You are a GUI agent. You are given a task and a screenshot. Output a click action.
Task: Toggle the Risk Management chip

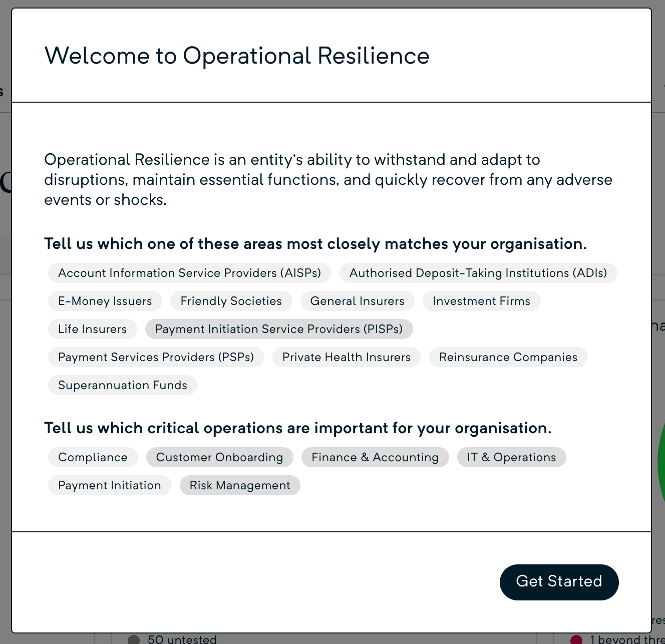click(x=239, y=485)
